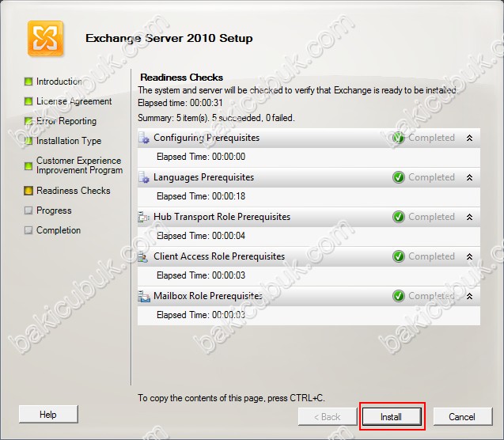Click the green Error Reporting step indicator
The width and height of the screenshot is (504, 440).
(28, 121)
